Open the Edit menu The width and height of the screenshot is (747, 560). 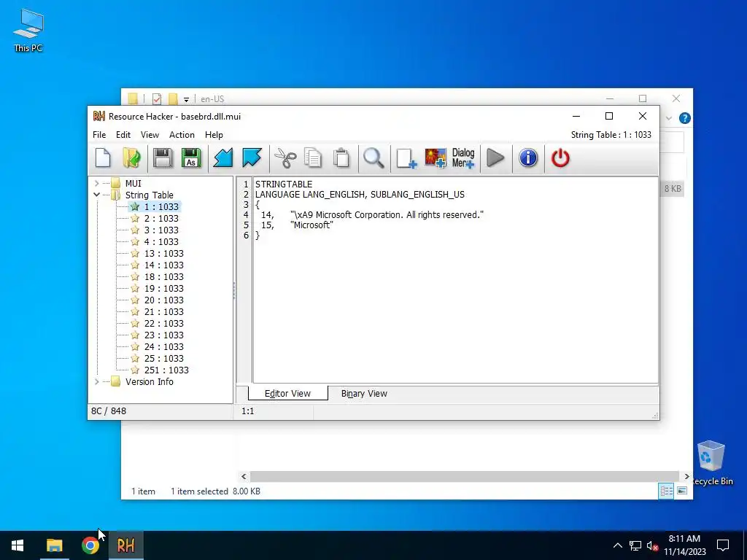[123, 135]
